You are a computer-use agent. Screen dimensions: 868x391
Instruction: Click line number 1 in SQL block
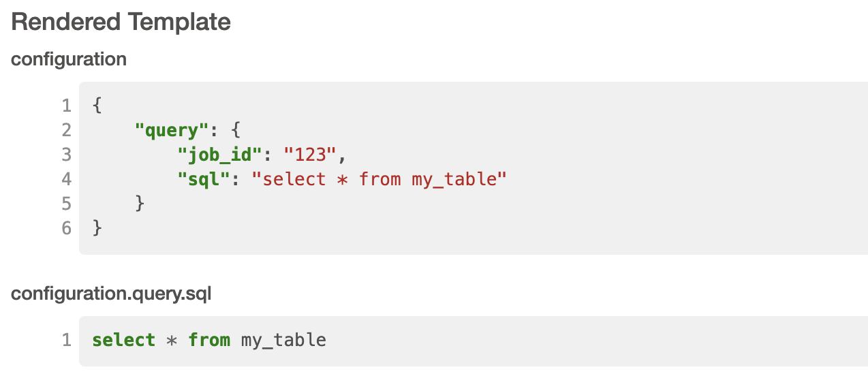(66, 340)
